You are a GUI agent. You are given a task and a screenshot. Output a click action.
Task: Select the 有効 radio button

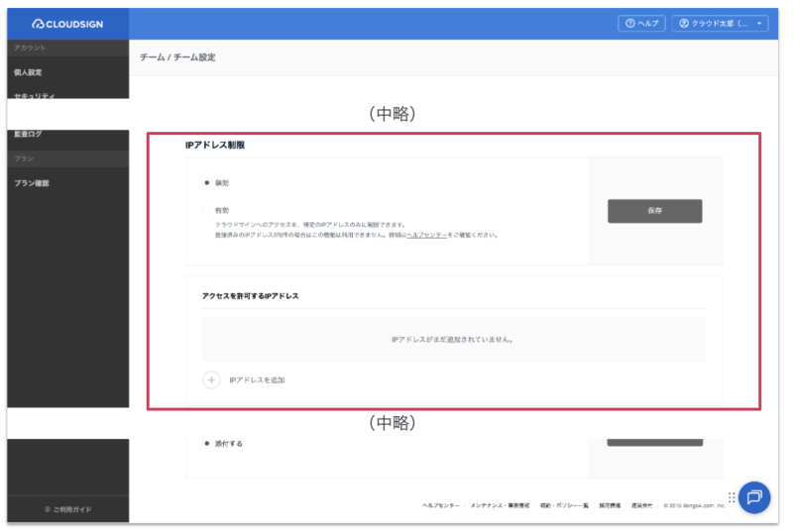point(206,210)
